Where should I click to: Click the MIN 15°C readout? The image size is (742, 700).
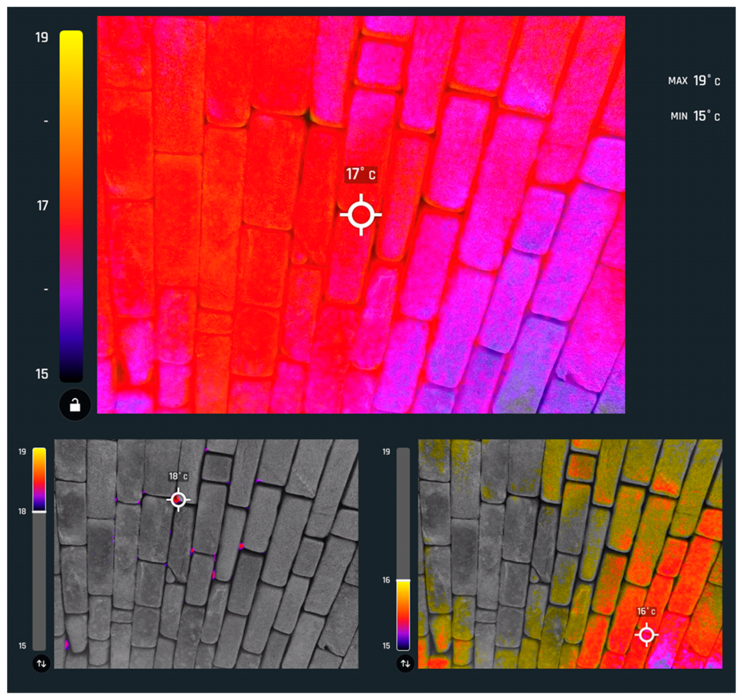(x=695, y=117)
